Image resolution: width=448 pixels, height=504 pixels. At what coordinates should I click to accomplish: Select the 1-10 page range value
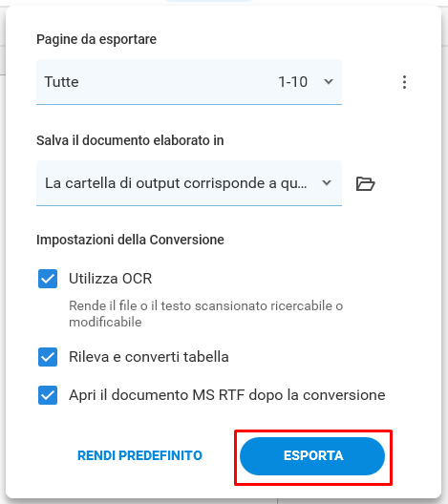[x=292, y=82]
